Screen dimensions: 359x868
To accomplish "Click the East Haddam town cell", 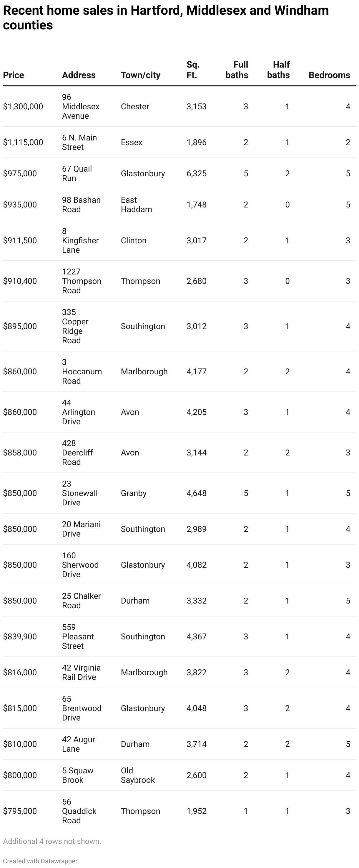I will tap(136, 205).
